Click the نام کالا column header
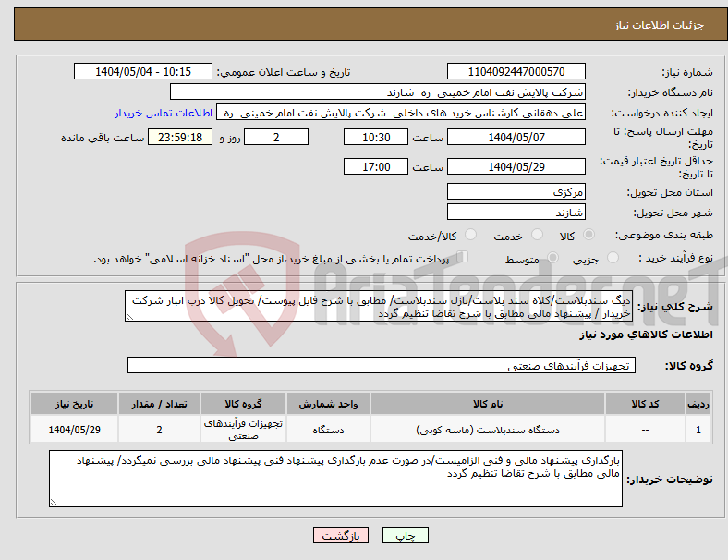Viewport: 728px width, 560px height. click(x=488, y=404)
